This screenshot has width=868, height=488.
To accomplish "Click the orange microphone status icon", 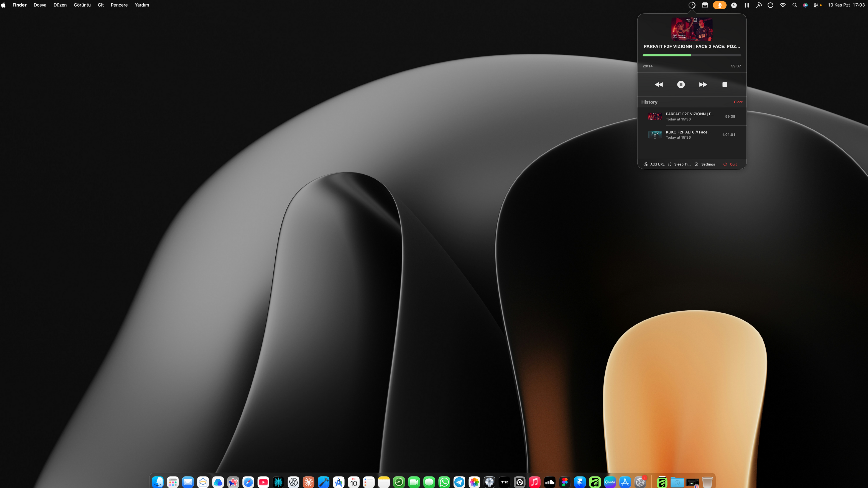I will point(720,5).
